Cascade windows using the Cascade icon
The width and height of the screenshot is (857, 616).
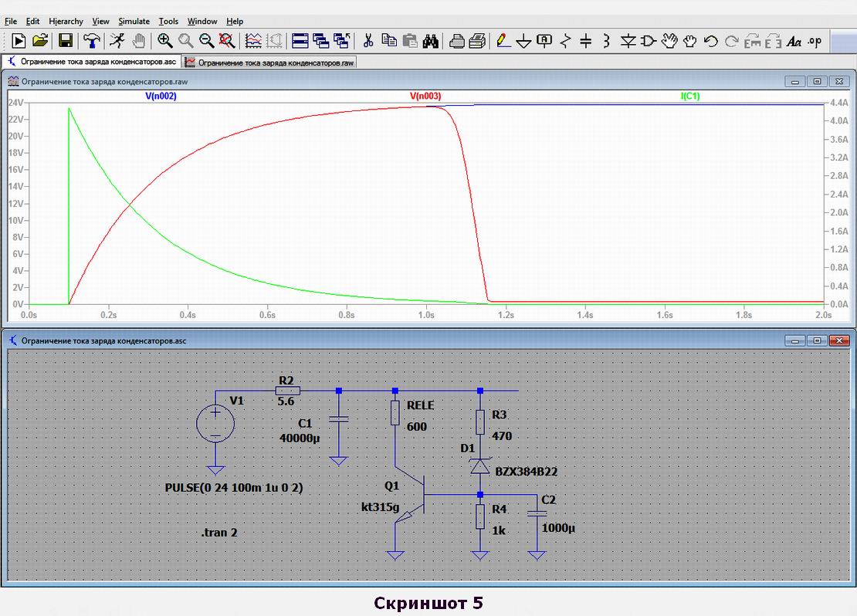point(321,40)
